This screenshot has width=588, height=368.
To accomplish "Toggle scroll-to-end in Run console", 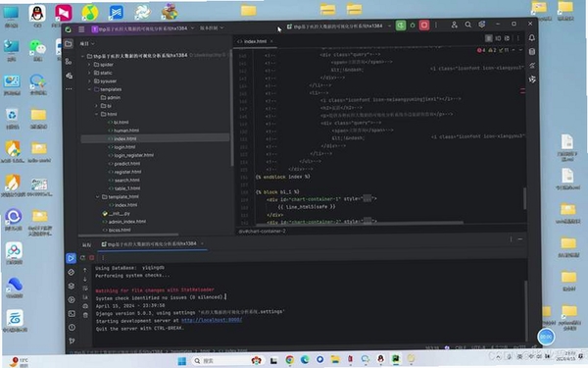I will [85, 297].
